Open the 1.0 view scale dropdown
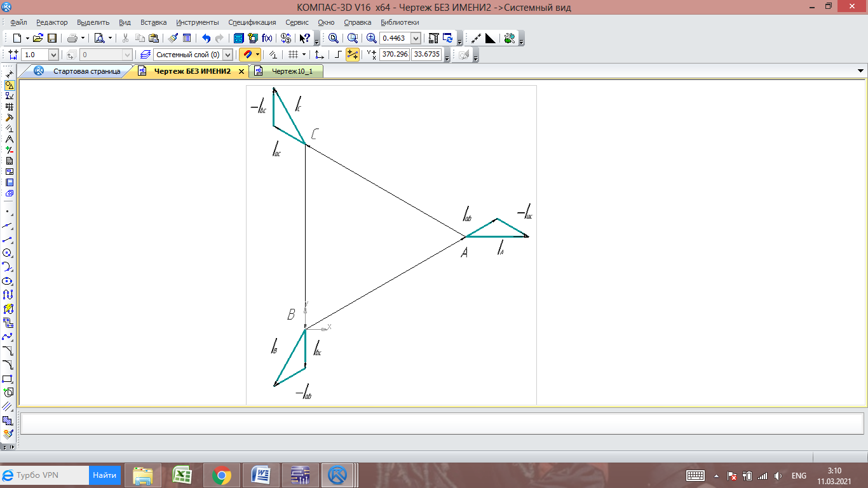The height and width of the screenshot is (488, 868). pyautogui.click(x=53, y=55)
